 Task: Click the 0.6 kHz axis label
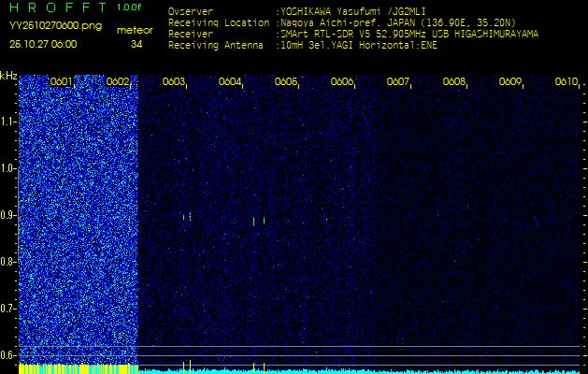(7, 355)
